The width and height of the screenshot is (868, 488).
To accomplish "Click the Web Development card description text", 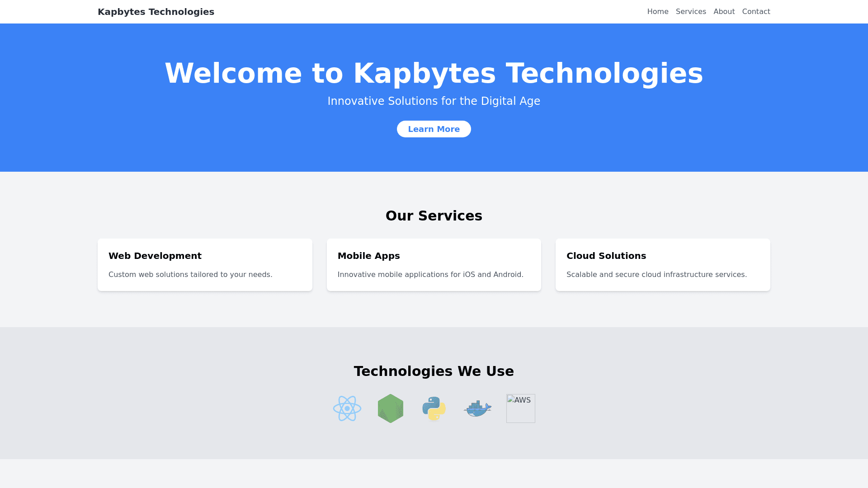I will click(190, 275).
